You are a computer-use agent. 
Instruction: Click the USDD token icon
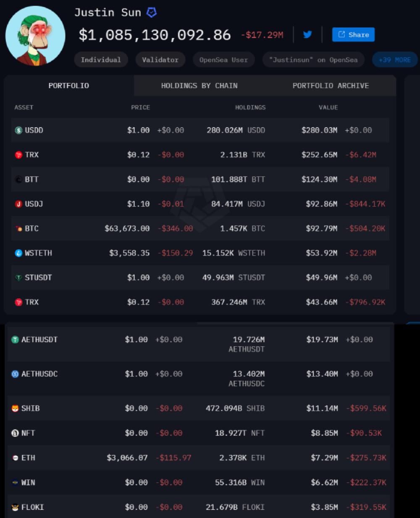(x=18, y=130)
